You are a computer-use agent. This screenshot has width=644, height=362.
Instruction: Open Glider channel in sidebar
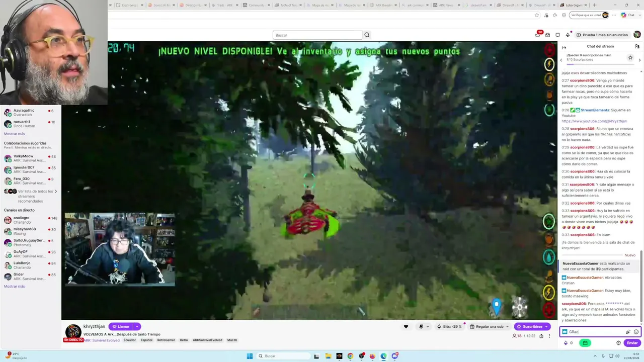coord(31,277)
